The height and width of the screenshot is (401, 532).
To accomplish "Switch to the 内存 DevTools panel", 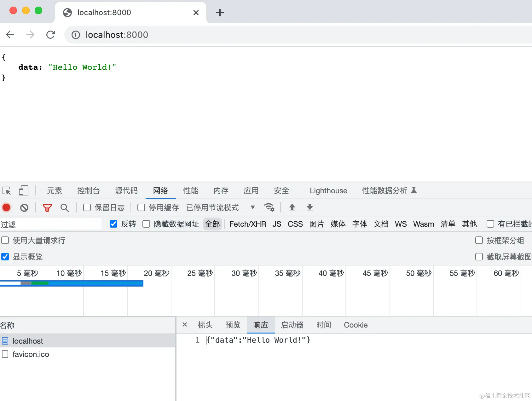I will (x=221, y=191).
